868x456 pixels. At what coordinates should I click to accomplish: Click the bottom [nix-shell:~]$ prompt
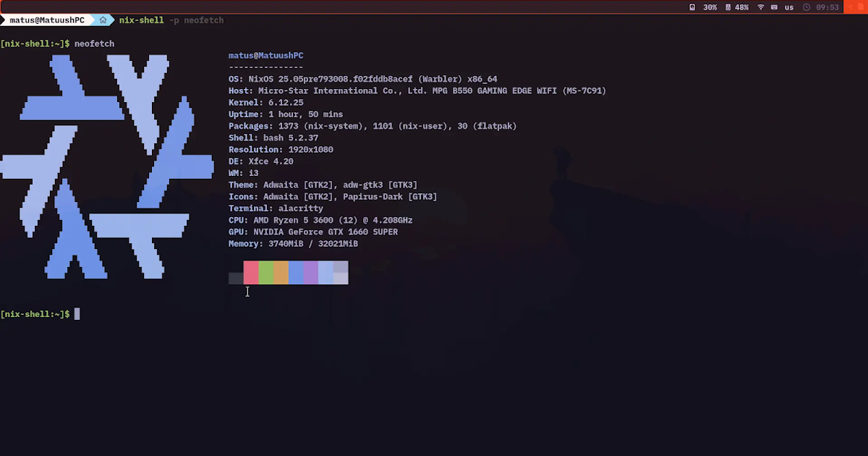pyautogui.click(x=35, y=314)
